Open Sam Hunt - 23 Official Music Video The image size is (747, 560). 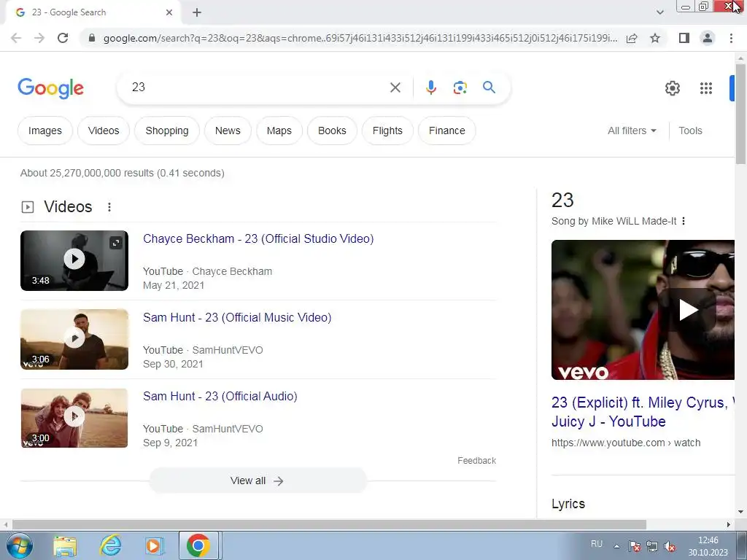pyautogui.click(x=237, y=317)
